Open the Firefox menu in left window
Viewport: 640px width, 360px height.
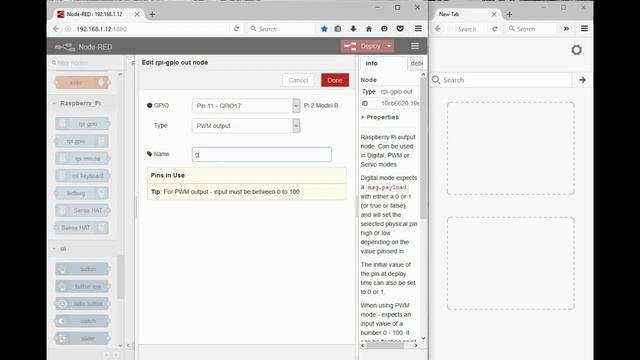(418, 29)
